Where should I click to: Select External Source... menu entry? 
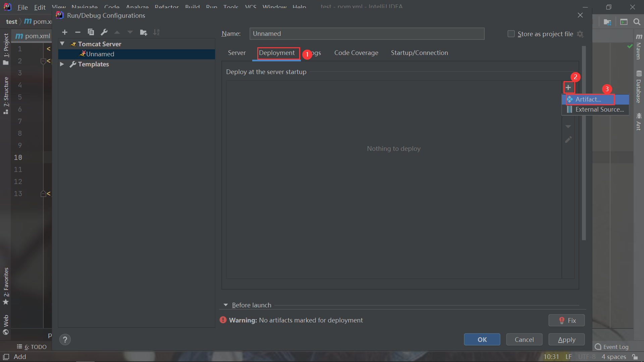(599, 110)
